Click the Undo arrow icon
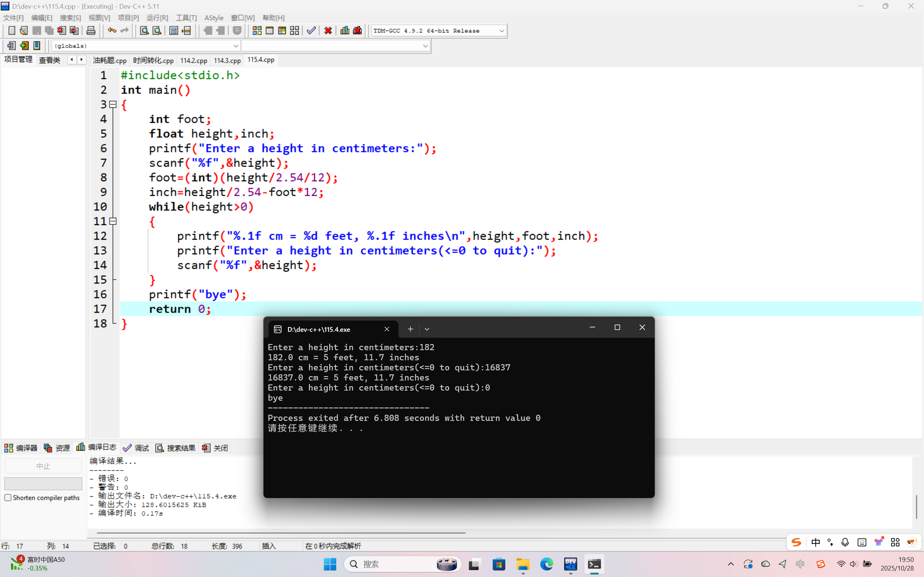The height and width of the screenshot is (577, 924). 112,31
